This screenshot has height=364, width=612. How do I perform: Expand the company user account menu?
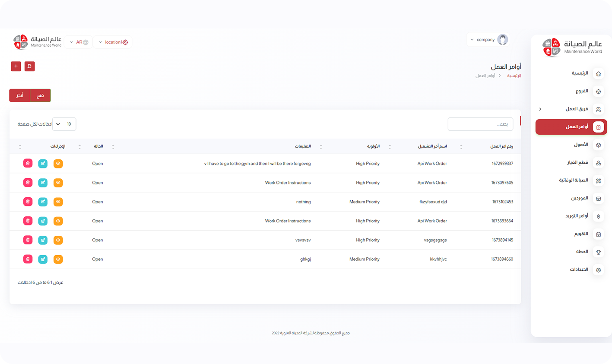(x=488, y=40)
